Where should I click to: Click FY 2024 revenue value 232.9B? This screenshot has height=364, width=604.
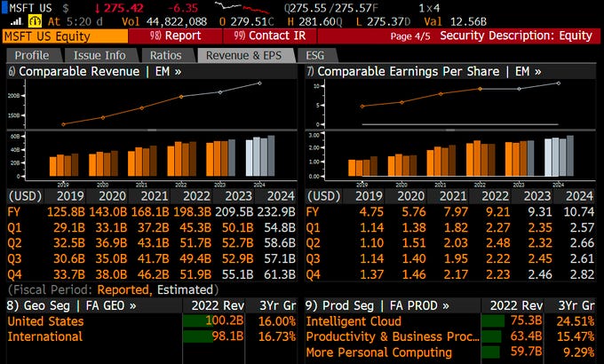[276, 212]
